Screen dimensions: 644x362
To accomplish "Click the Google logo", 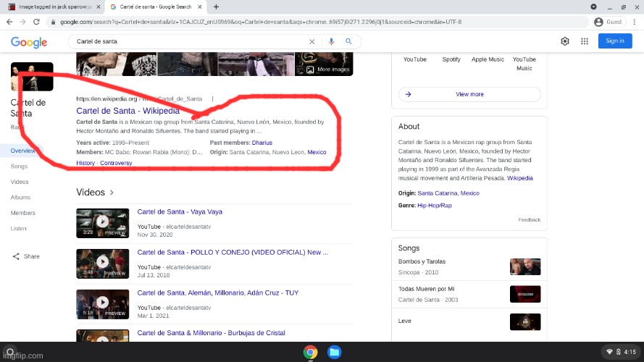I will point(29,42).
